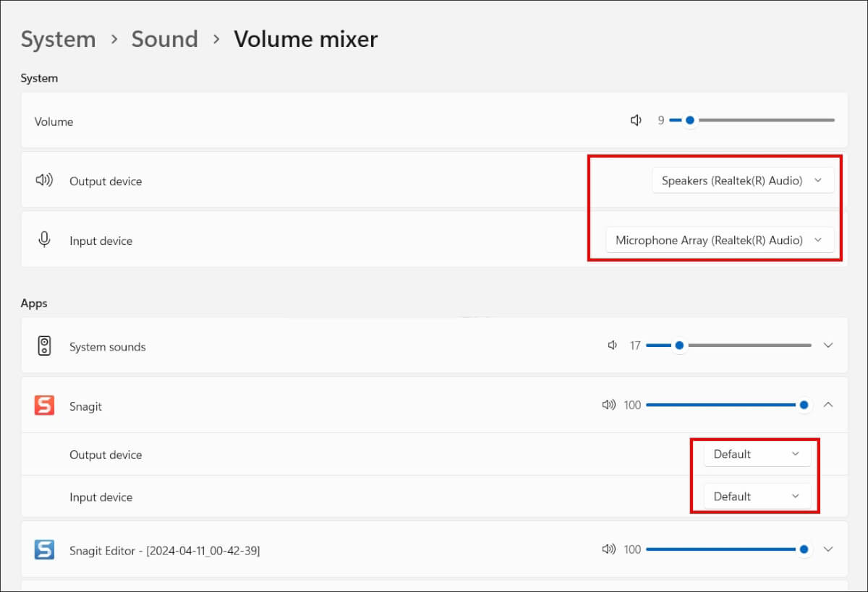The image size is (868, 592).
Task: Click the System sounds volume value 17
Action: [x=635, y=346]
